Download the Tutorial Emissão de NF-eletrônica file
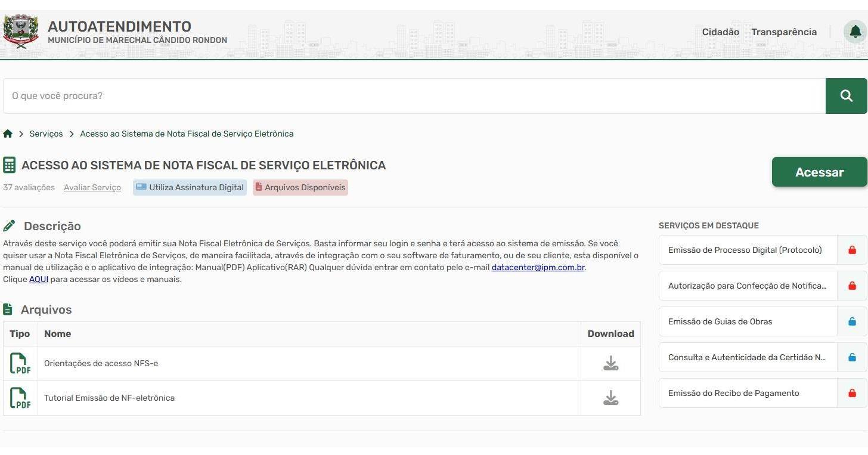The width and height of the screenshot is (868, 455). pos(610,398)
